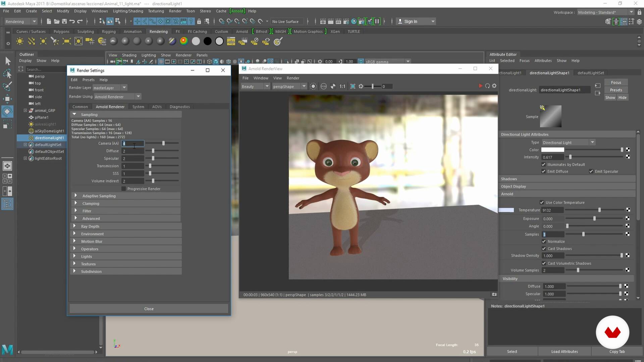Collapse the Sampling section in Render Settings
Screen dimensions: 644x362
click(74, 114)
